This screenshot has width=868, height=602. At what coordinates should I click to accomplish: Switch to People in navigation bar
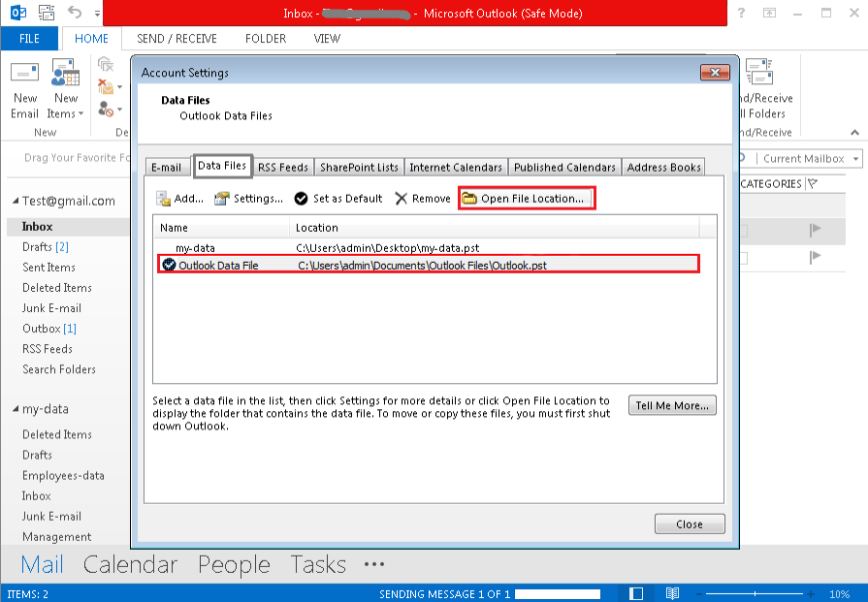point(234,564)
